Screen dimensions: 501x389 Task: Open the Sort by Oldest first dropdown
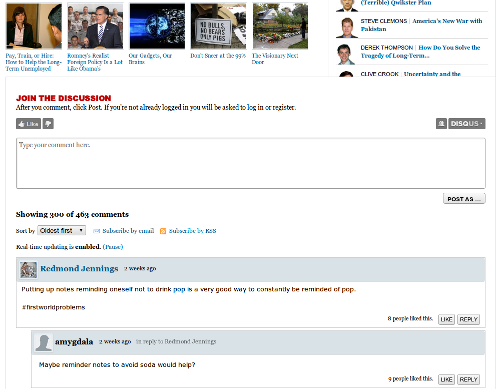click(61, 230)
